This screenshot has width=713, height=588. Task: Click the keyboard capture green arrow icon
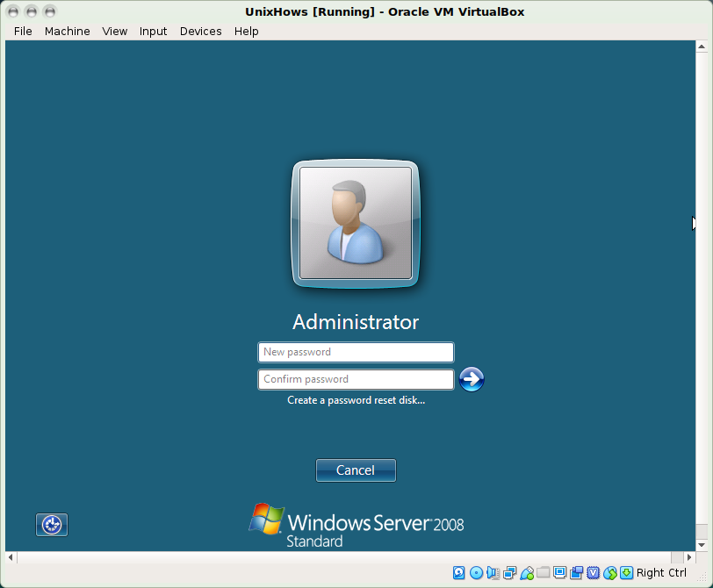tap(626, 572)
